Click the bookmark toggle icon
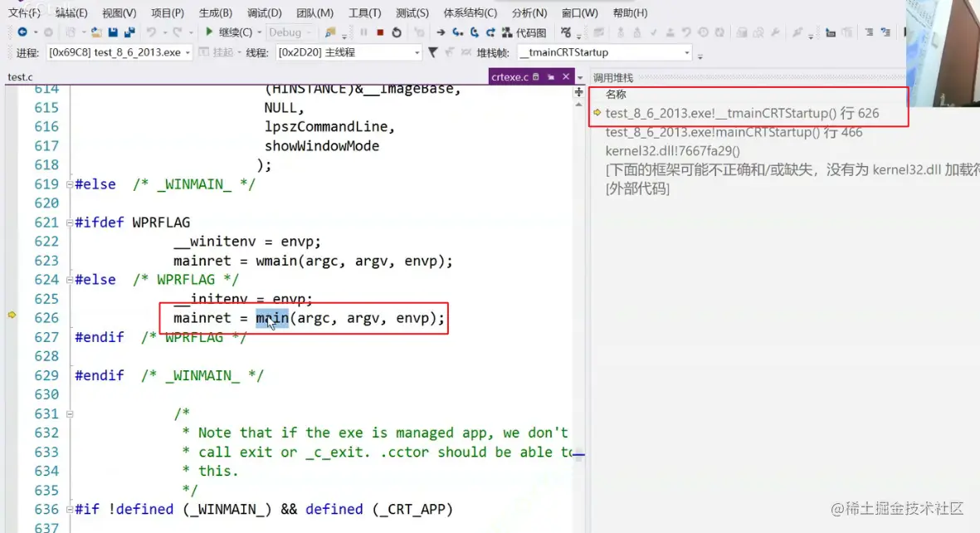This screenshot has width=980, height=533. point(904,32)
